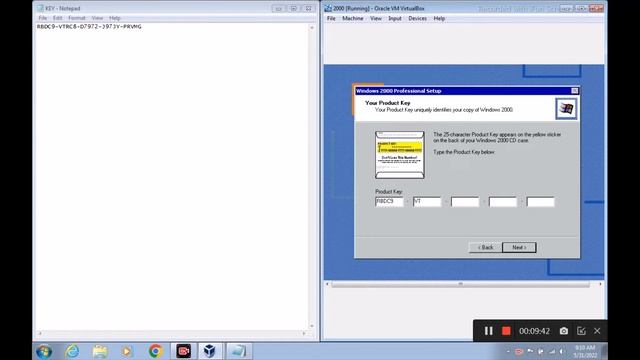Open the File menu in Notepad

click(42, 18)
